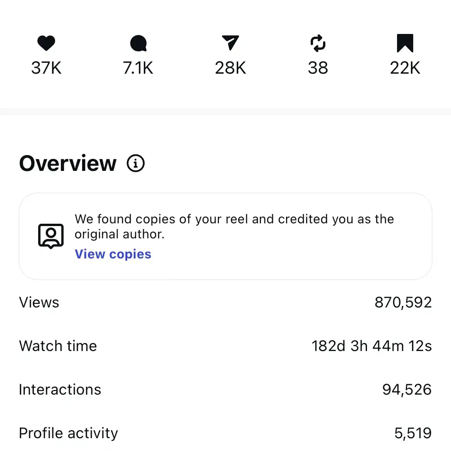This screenshot has width=451, height=476.
Task: Click the Profile activity row label
Action: [69, 433]
